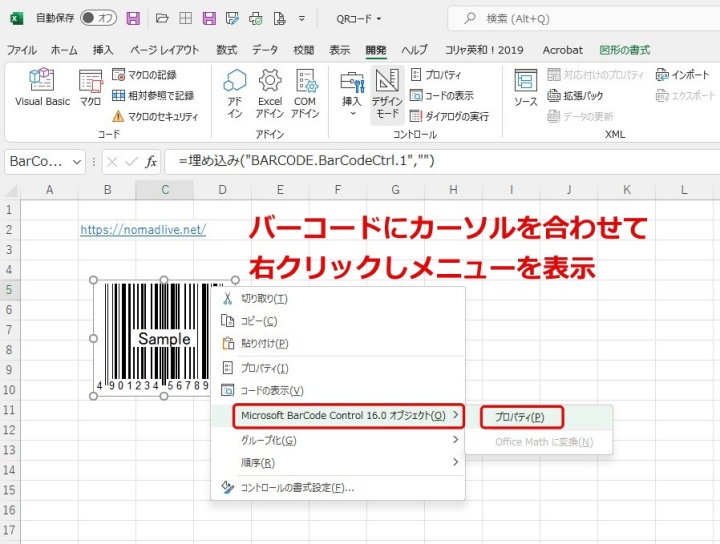Click XML Import (インポート)
Viewport: 720px width, 544px height.
(682, 75)
